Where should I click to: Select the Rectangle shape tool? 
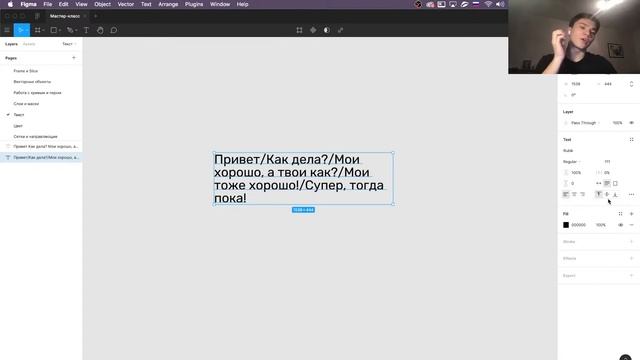pyautogui.click(x=53, y=30)
